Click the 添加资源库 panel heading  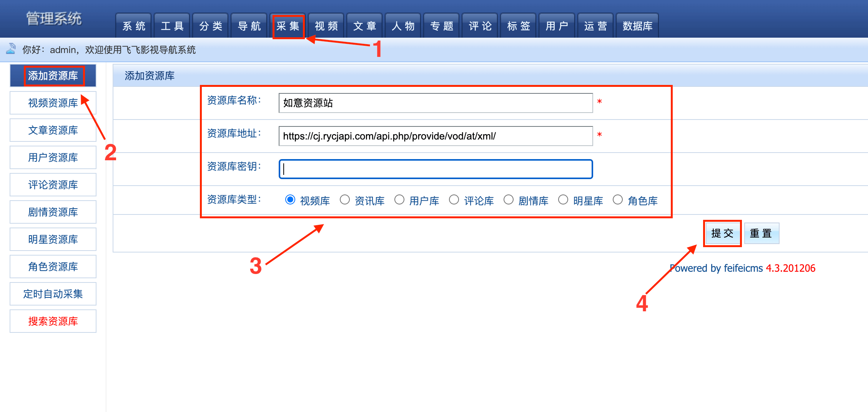pyautogui.click(x=150, y=76)
